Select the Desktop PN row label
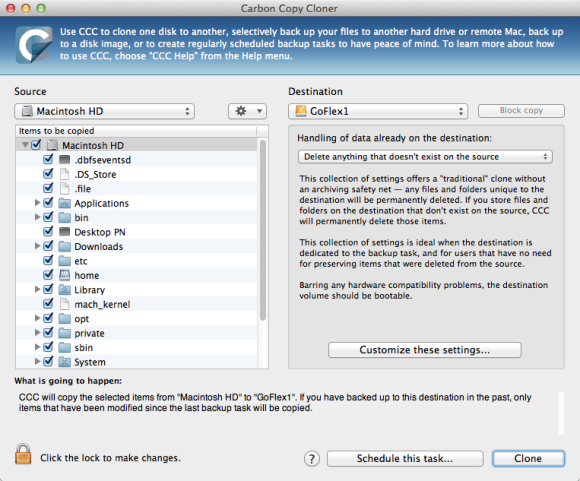580x481 pixels. click(x=100, y=232)
